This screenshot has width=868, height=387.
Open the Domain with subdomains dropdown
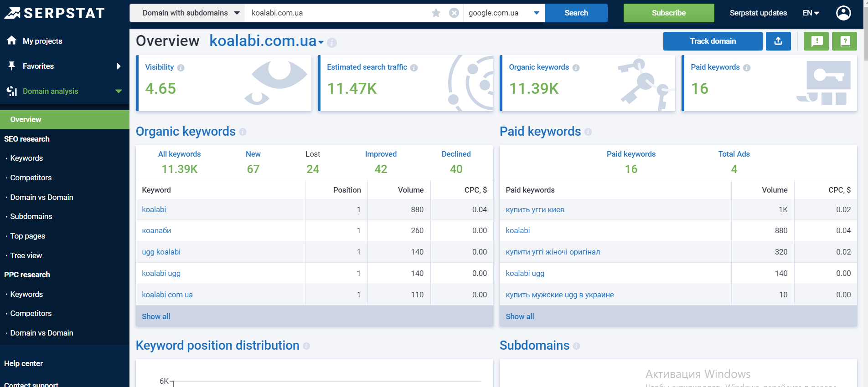[187, 13]
